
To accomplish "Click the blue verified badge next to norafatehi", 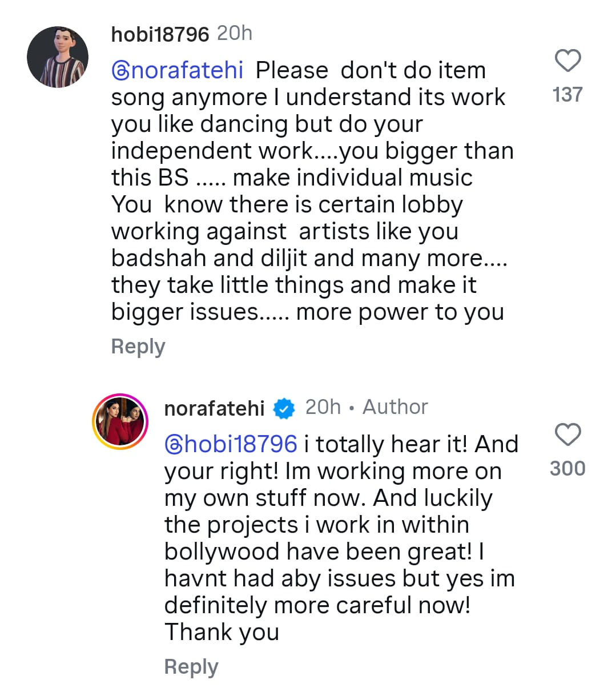I will click(x=284, y=408).
